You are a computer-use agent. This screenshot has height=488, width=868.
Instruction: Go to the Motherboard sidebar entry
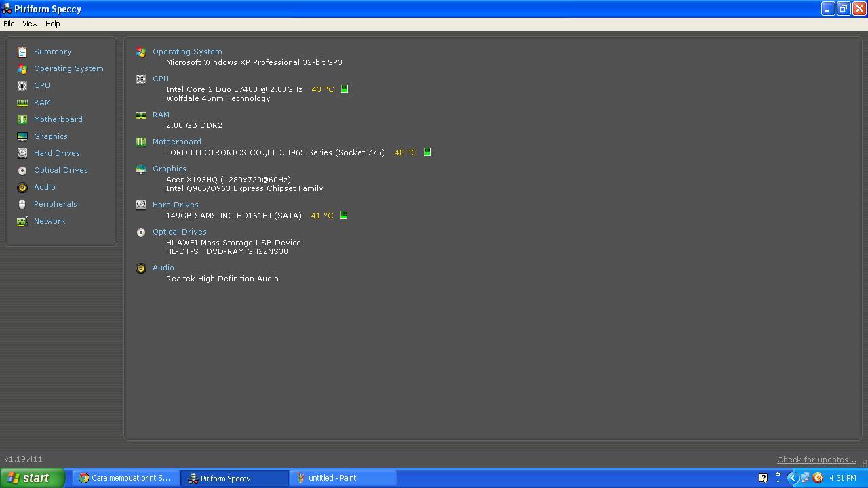58,119
